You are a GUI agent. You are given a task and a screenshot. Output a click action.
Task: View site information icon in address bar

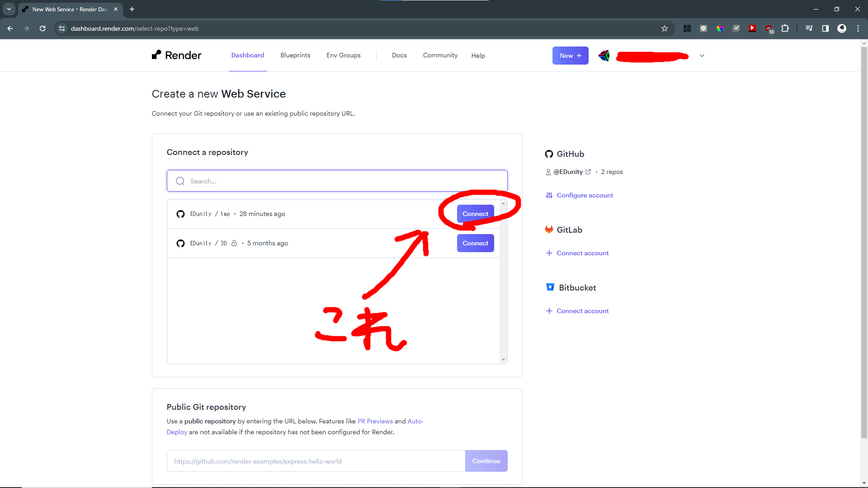click(x=62, y=28)
